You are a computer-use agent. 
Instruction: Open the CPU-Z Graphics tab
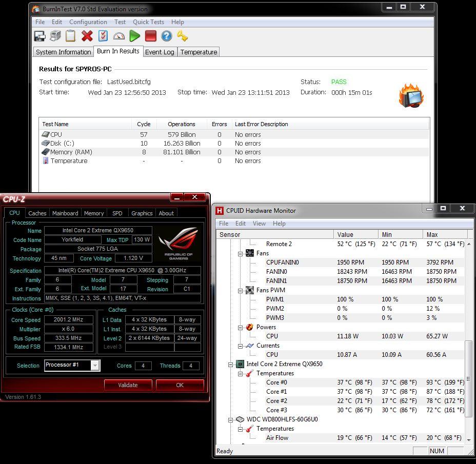[142, 213]
